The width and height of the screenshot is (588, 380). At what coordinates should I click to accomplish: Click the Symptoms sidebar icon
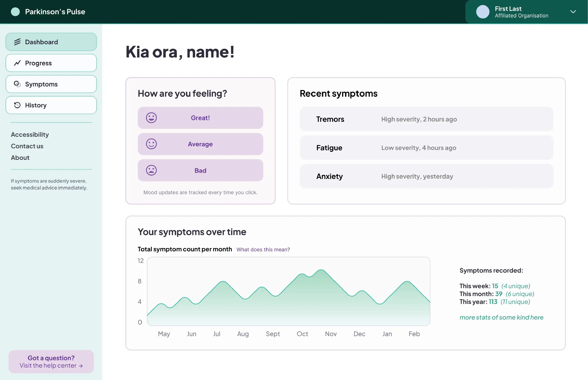tap(17, 84)
